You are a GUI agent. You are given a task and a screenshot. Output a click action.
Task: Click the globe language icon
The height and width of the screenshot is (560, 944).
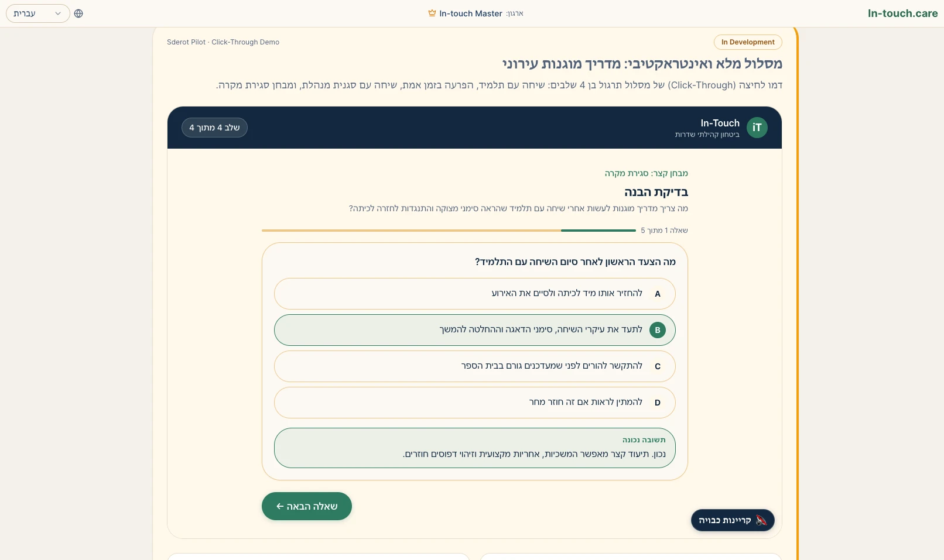tap(78, 13)
